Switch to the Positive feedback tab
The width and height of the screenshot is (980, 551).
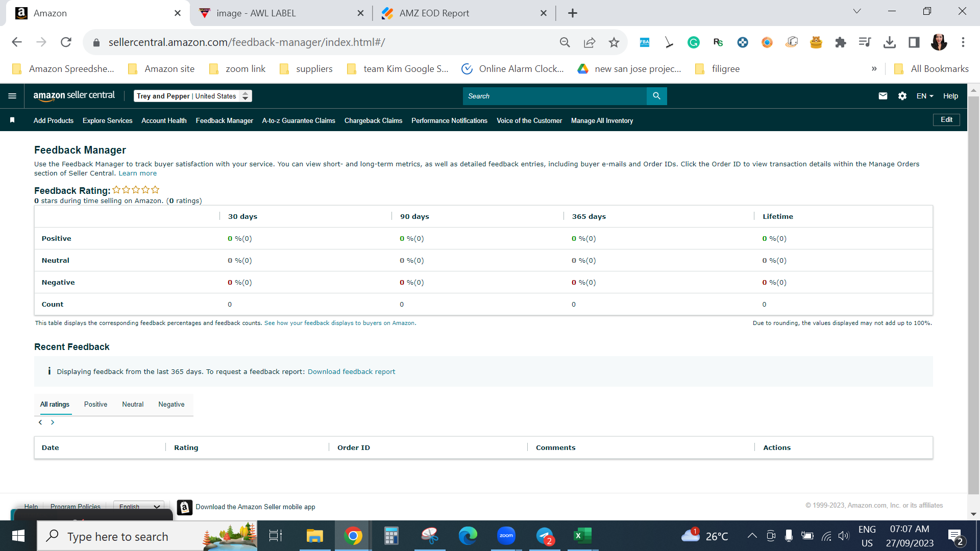pos(95,404)
